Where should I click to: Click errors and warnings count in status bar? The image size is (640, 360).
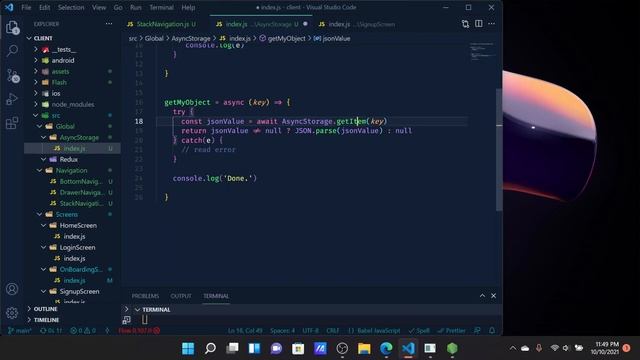tap(82, 331)
